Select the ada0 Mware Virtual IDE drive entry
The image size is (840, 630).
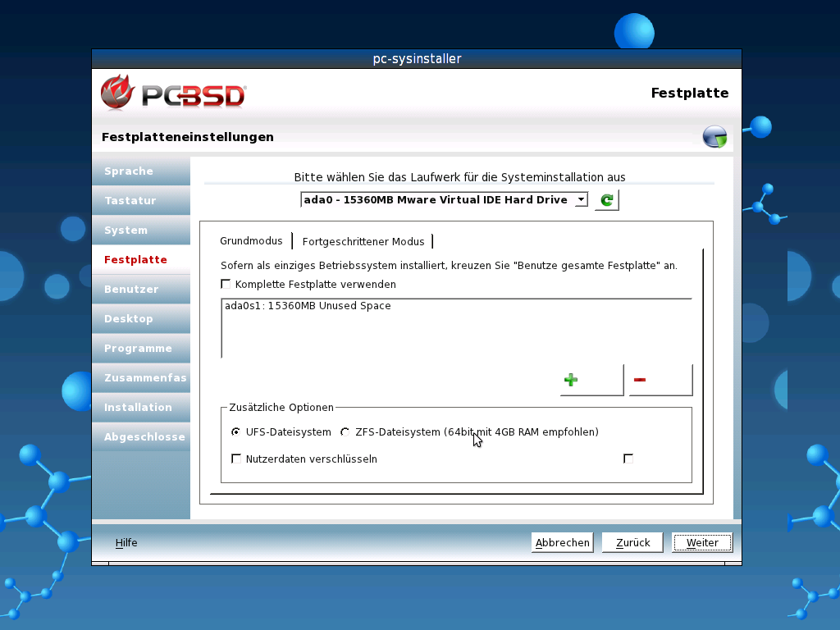coord(435,199)
